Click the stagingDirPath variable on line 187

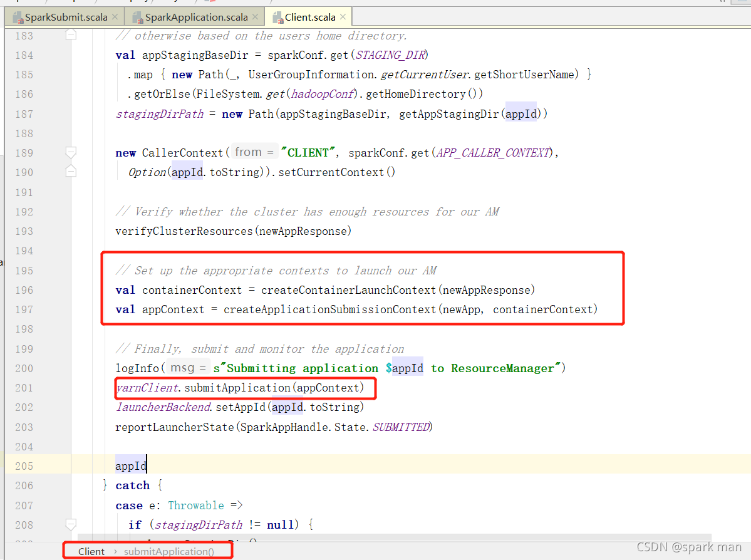click(160, 114)
